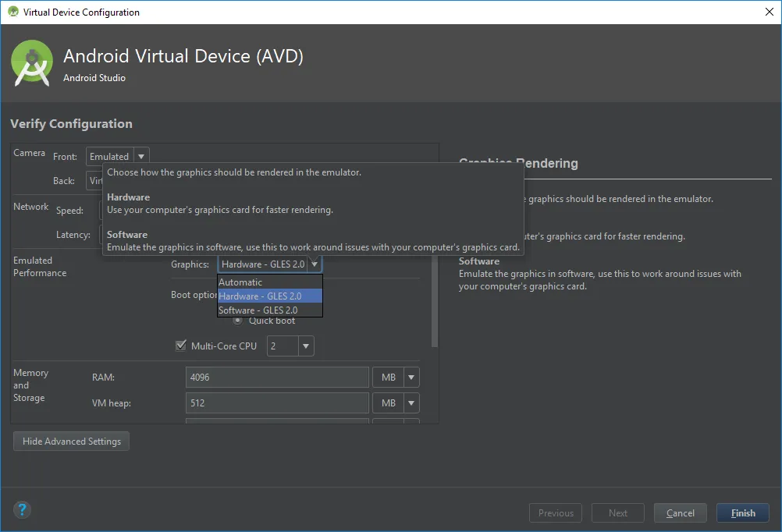Viewport: 782px width, 532px height.
Task: Click the Latency label
Action: 73,234
